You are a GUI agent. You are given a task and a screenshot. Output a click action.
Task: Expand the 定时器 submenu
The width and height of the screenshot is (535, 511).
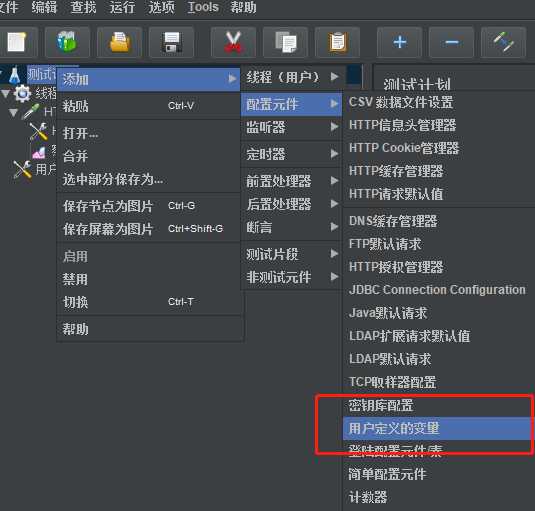pyautogui.click(x=291, y=154)
